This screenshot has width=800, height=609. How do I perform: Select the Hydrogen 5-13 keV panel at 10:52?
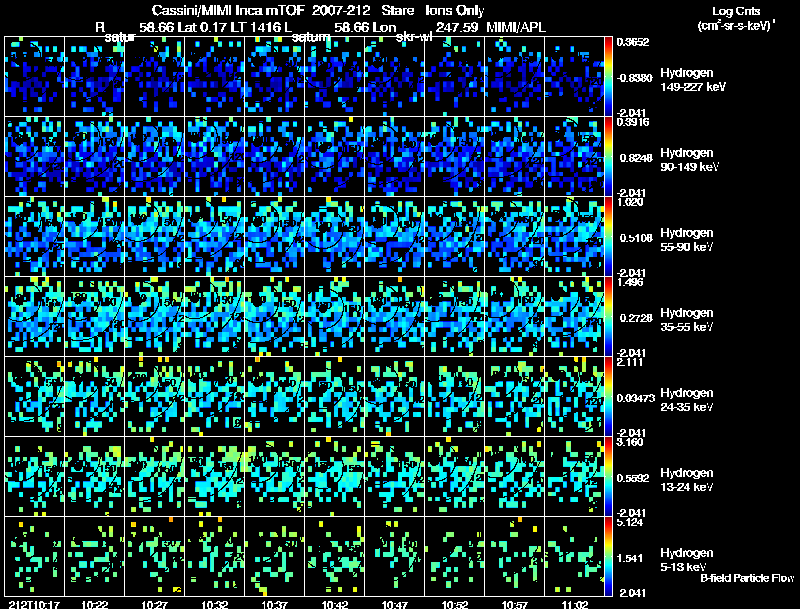pyautogui.click(x=455, y=556)
